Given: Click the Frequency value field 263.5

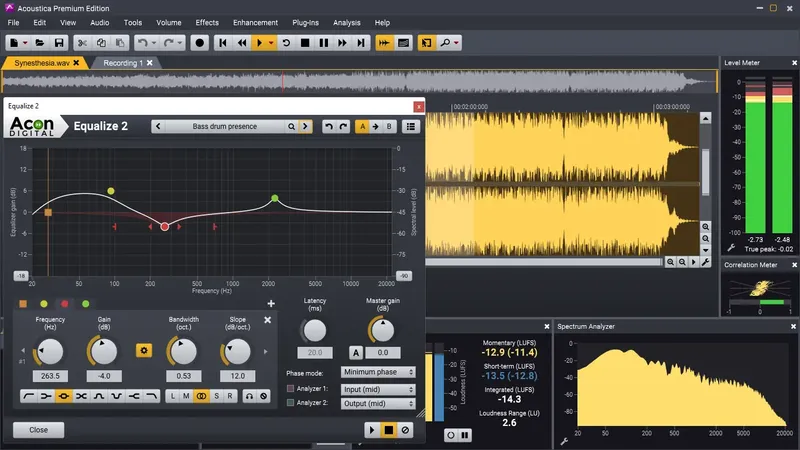Looking at the screenshot, I should pos(50,376).
